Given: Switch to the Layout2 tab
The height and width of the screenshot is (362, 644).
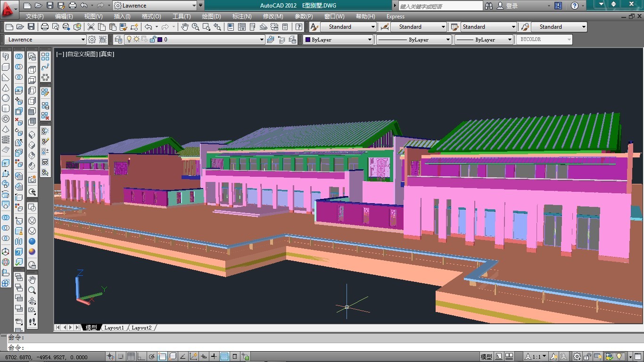Looking at the screenshot, I should 141,328.
